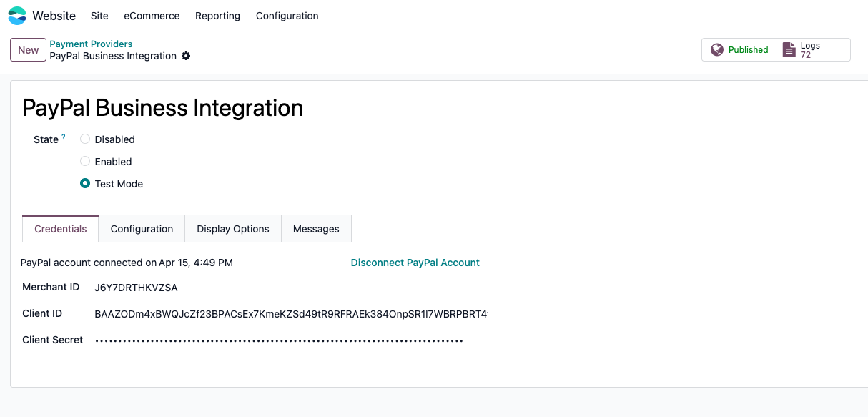Open the gear actions menu beside the title
Screen dimensions: 868x417
pyautogui.click(x=186, y=56)
